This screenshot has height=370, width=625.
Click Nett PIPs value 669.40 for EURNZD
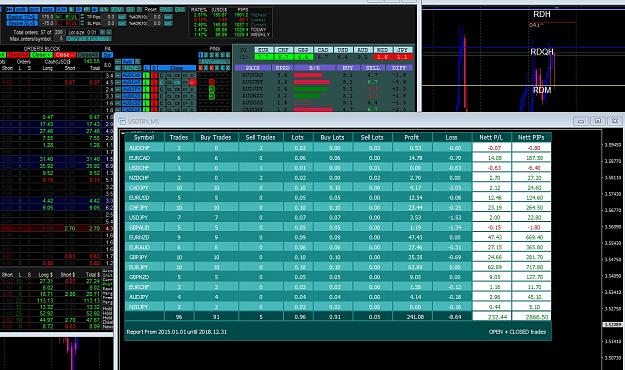point(534,237)
